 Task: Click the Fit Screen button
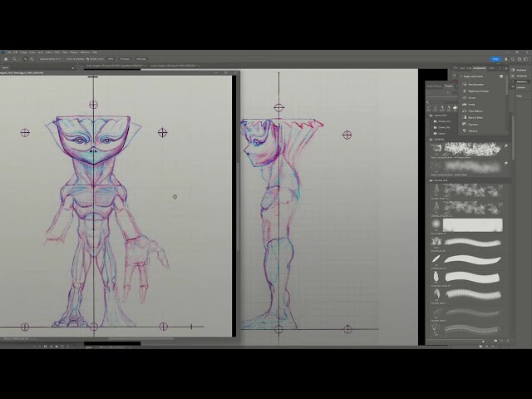coord(125,59)
